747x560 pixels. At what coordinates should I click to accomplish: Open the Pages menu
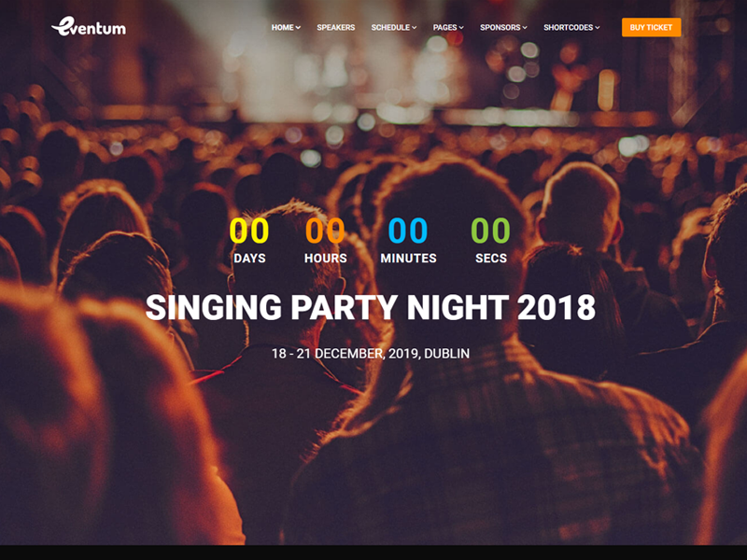click(x=448, y=28)
